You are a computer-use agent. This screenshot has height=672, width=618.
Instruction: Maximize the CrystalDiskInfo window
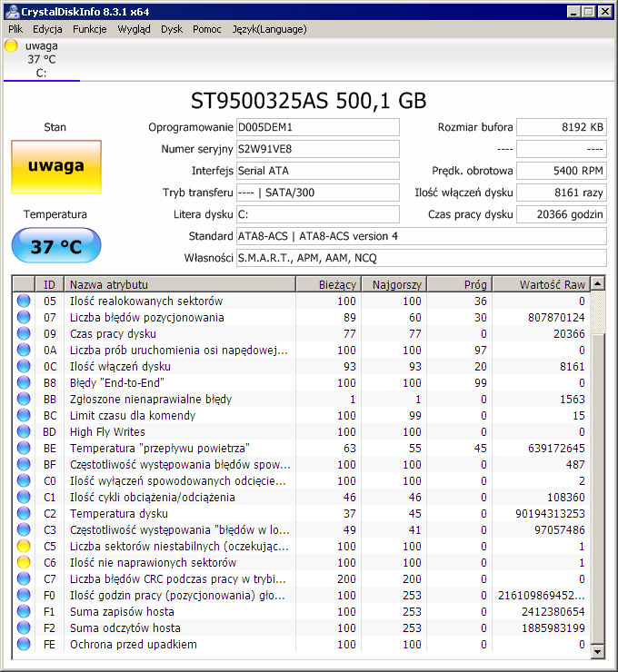point(589,12)
